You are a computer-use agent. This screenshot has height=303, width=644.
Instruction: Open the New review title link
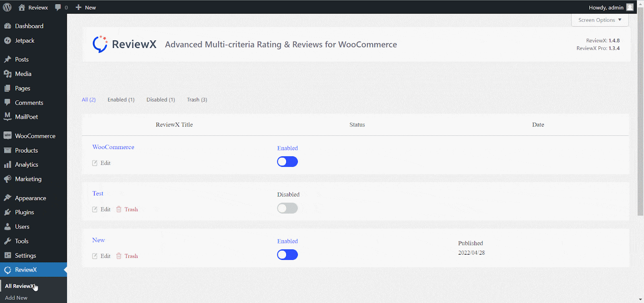[x=98, y=240]
